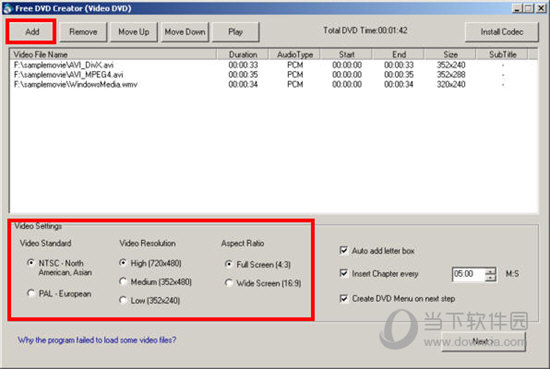The image size is (550, 369).
Task: Click the Size column header
Action: pyautogui.click(x=450, y=54)
